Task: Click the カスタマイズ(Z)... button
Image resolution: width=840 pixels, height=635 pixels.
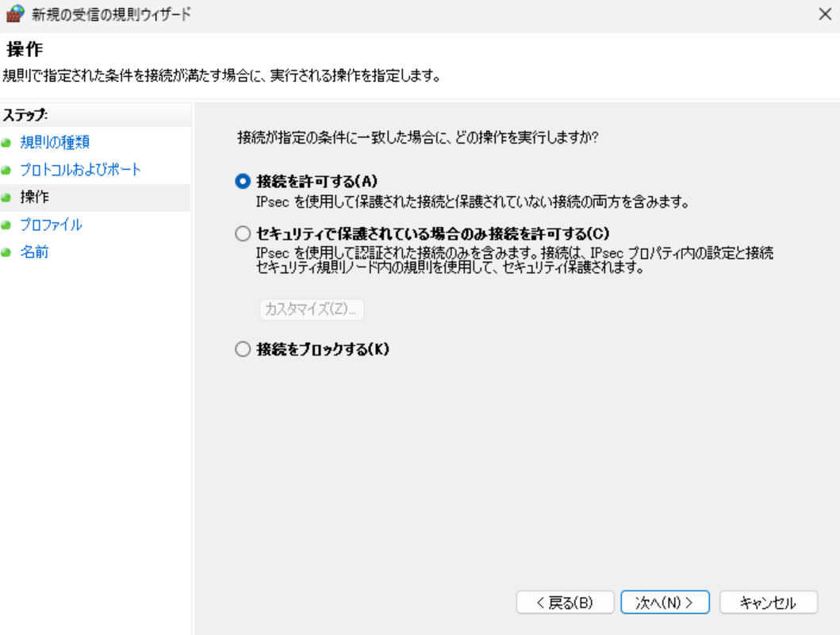Action: pos(312,309)
